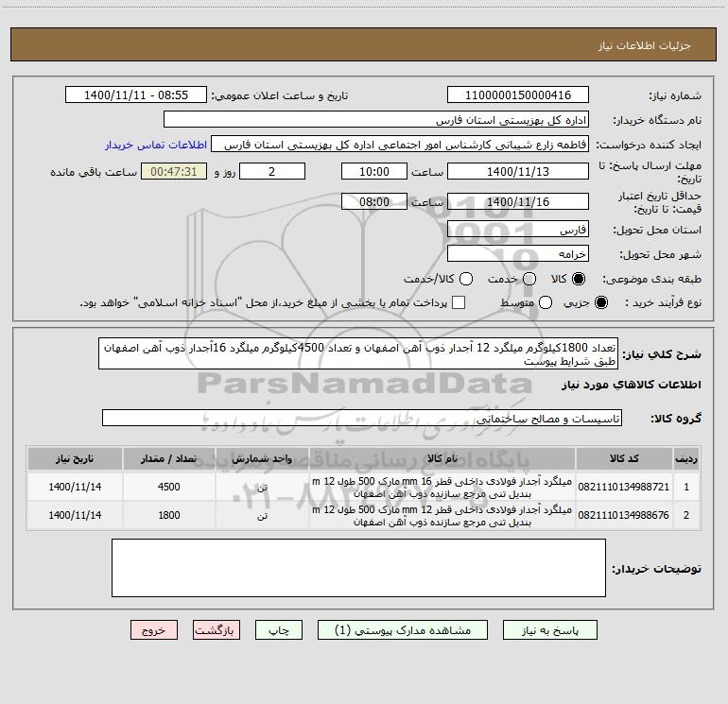This screenshot has height=704, width=728.
Task: Select the خدمت radio button
Action: point(529,279)
